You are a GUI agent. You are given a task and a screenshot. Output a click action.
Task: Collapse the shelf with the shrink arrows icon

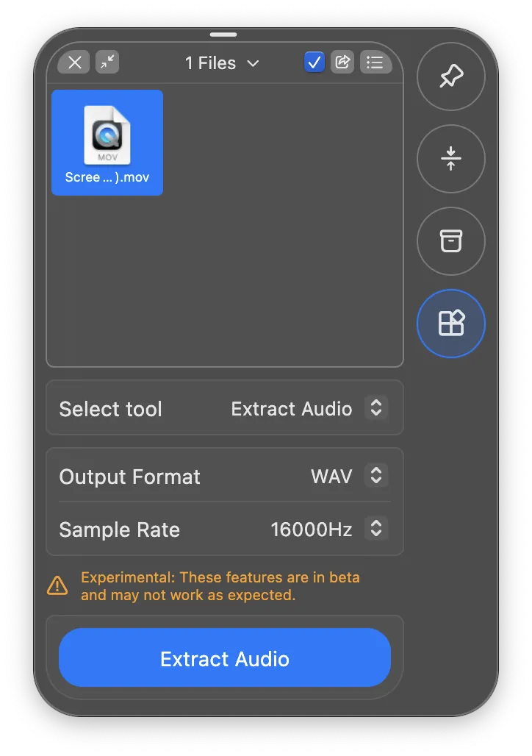pos(107,62)
